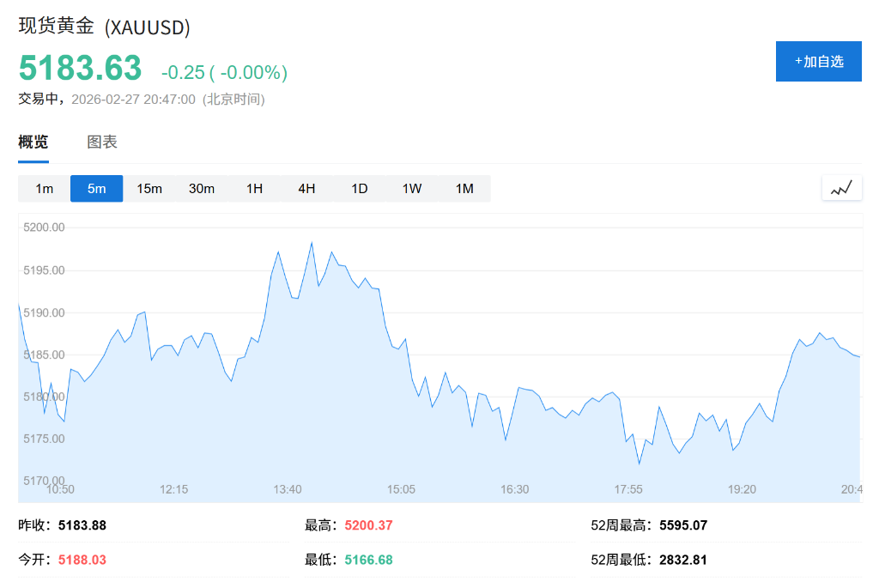879x588 pixels.
Task: Switch to 1W weekly interval
Action: (412, 189)
